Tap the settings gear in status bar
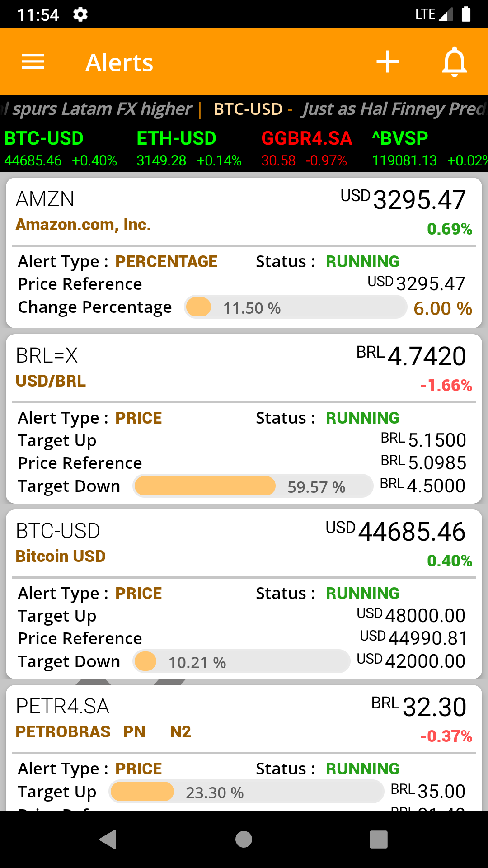 [x=80, y=15]
